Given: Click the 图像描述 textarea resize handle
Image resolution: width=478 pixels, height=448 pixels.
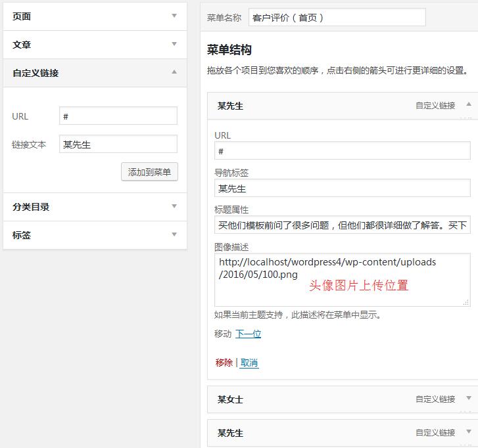Looking at the screenshot, I should [x=466, y=302].
